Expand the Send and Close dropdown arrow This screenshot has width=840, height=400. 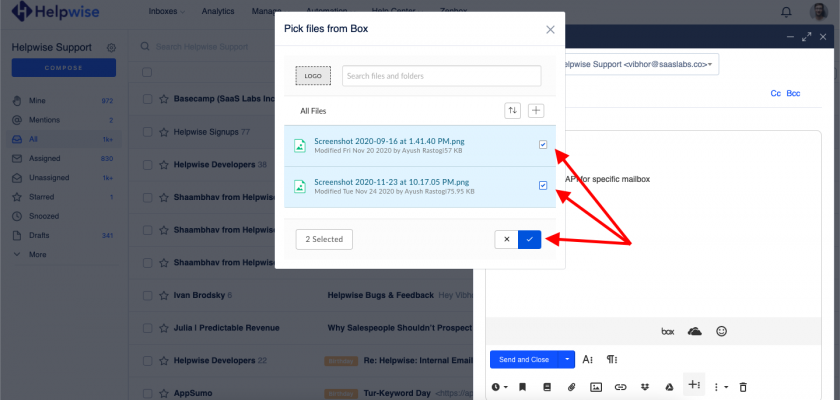point(568,359)
